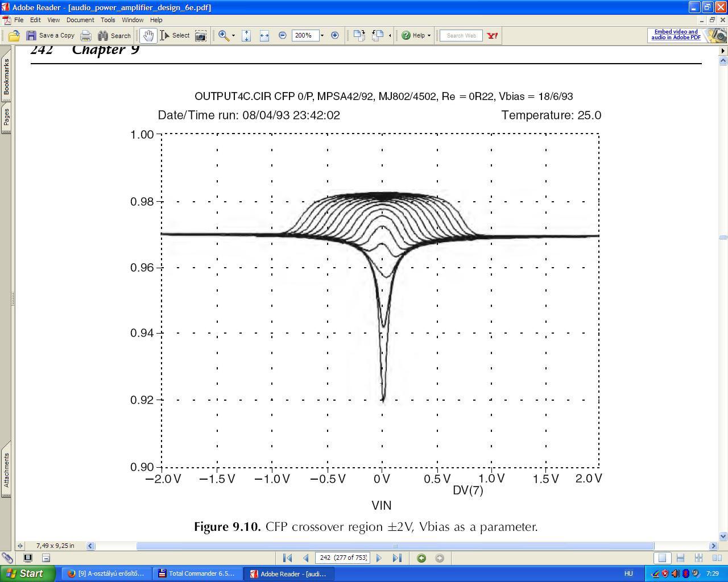
Task: Switch to Single Page layout
Action: [662, 558]
